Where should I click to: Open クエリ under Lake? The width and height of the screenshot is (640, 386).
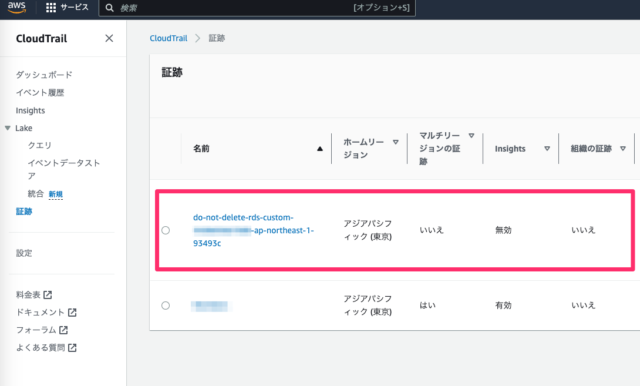40,145
